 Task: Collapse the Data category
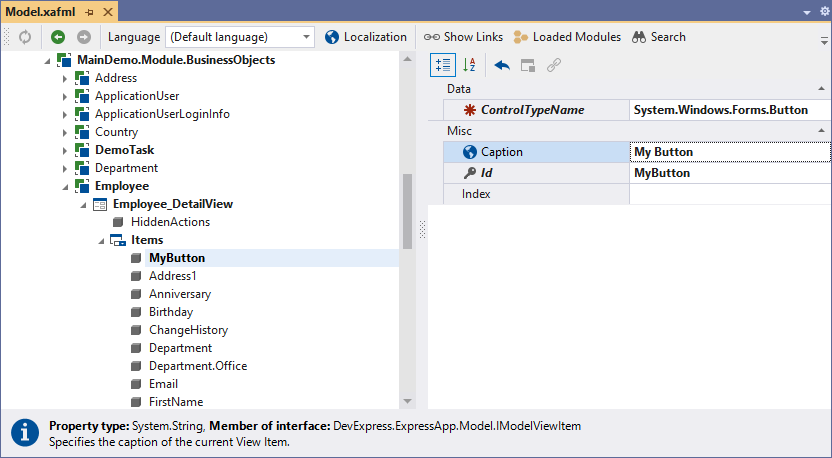pyautogui.click(x=821, y=89)
